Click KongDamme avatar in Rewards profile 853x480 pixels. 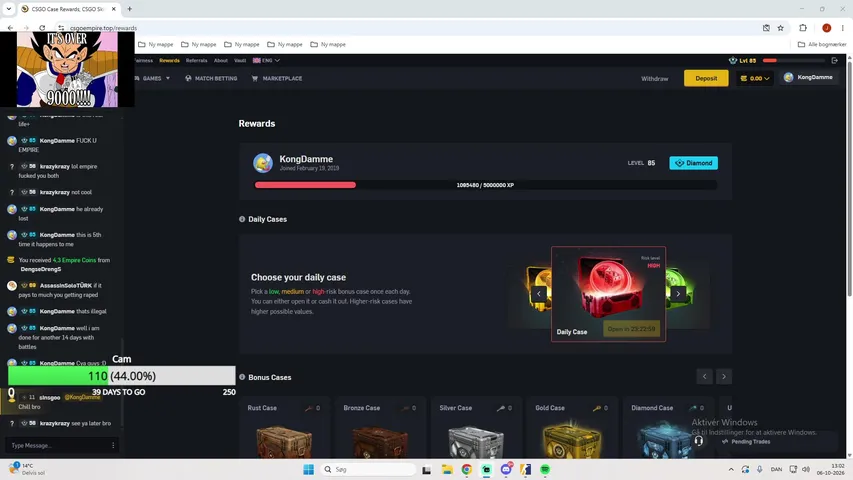pyautogui.click(x=263, y=163)
